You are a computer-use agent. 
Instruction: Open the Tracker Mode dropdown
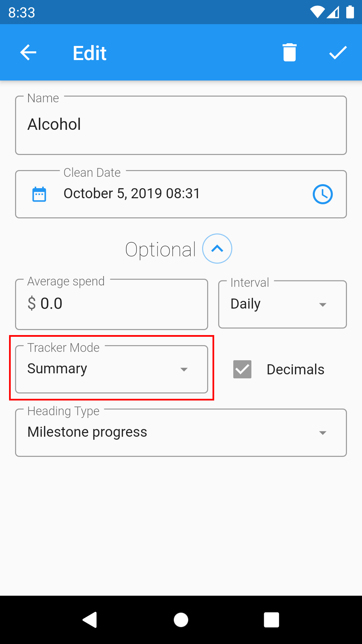tap(112, 369)
